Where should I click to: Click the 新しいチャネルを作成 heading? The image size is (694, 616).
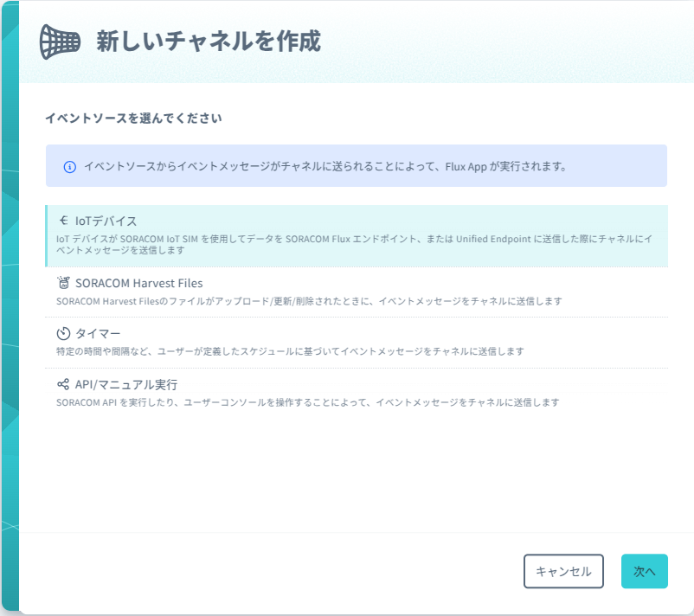pyautogui.click(x=209, y=42)
